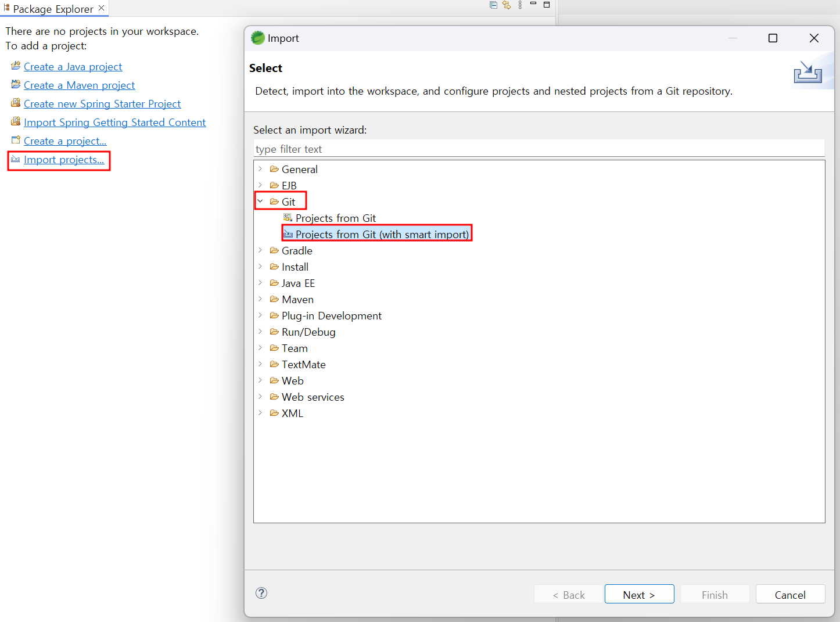The width and height of the screenshot is (840, 622).
Task: Open the Create a project... link
Action: tap(65, 141)
